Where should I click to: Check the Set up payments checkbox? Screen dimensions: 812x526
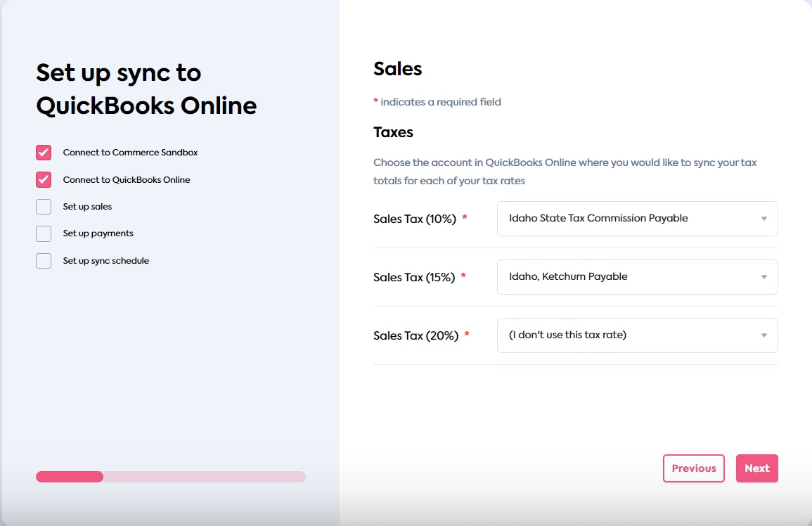point(43,233)
